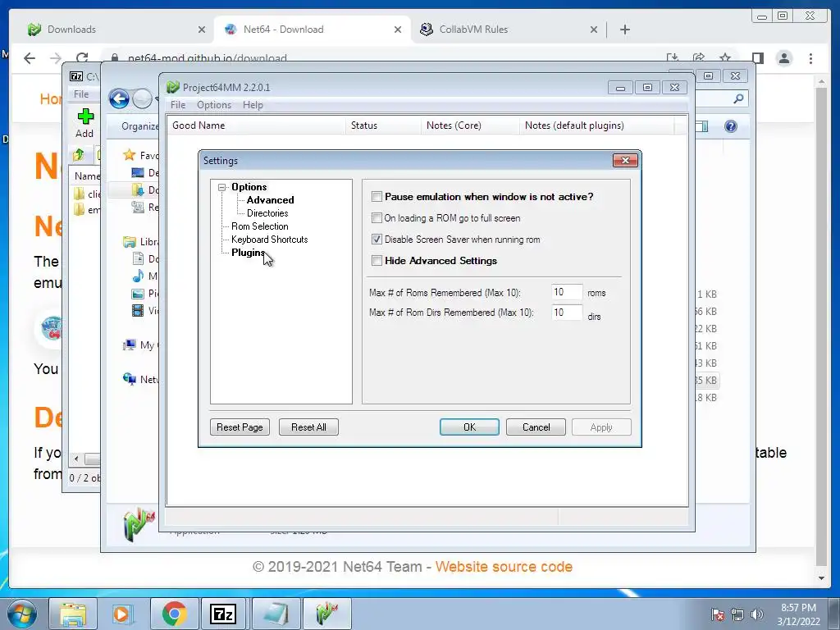Edit Max # of Roms Remembered field

click(x=567, y=292)
